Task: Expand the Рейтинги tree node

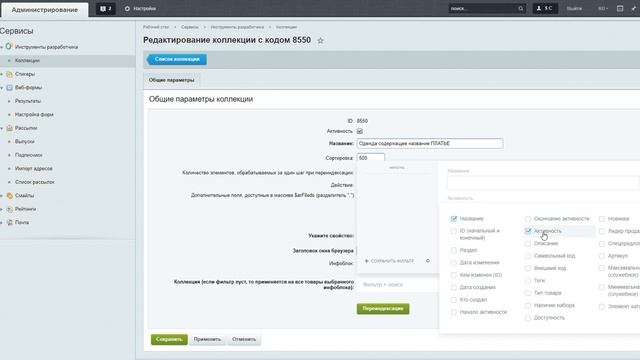Action: [x=2, y=209]
